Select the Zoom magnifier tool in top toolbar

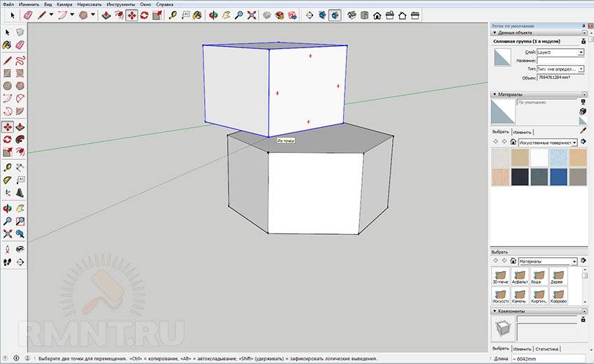238,15
